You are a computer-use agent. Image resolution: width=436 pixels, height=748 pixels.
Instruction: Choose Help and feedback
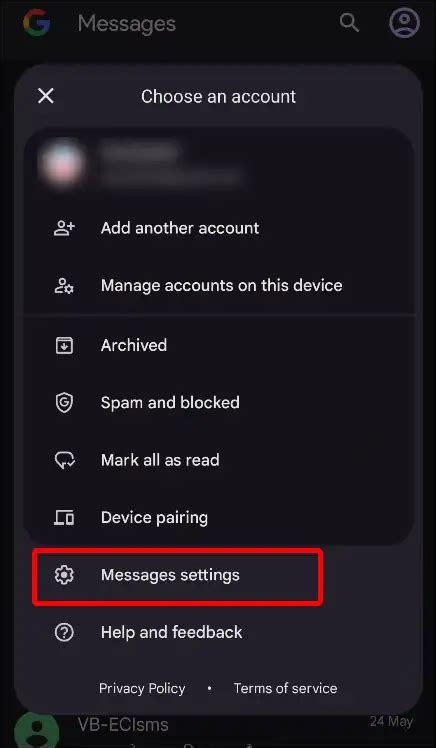click(219, 633)
